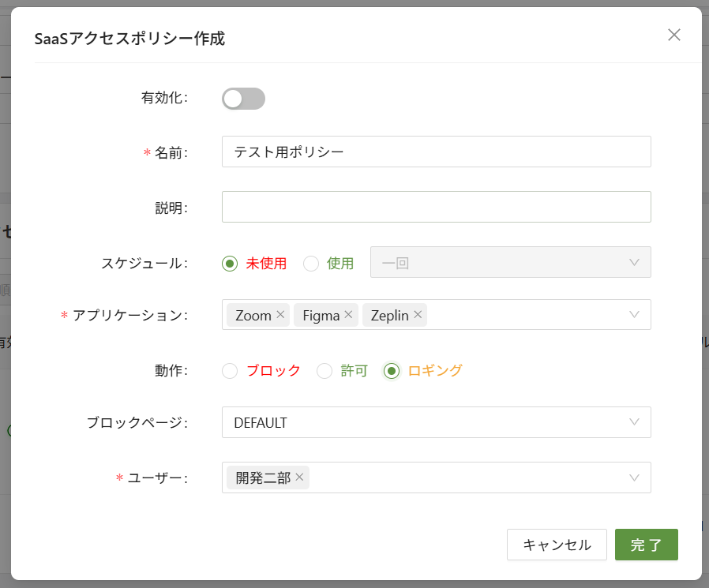Viewport: 709px width, 588px height.
Task: Click empty area in ユーザー selection field
Action: point(466,478)
